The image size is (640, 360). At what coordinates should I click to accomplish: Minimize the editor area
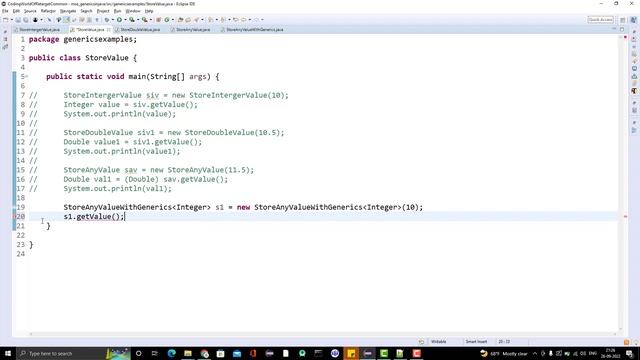click(x=614, y=29)
